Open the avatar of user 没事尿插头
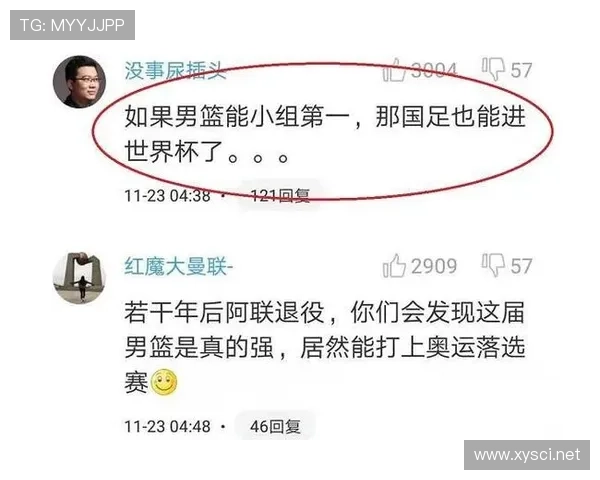The width and height of the screenshot is (600, 480). click(79, 82)
